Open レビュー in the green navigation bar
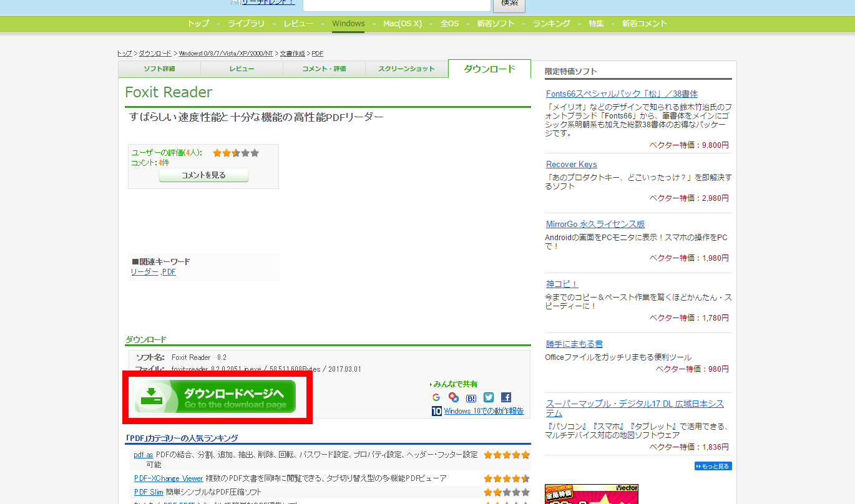The width and height of the screenshot is (855, 504). point(298,24)
